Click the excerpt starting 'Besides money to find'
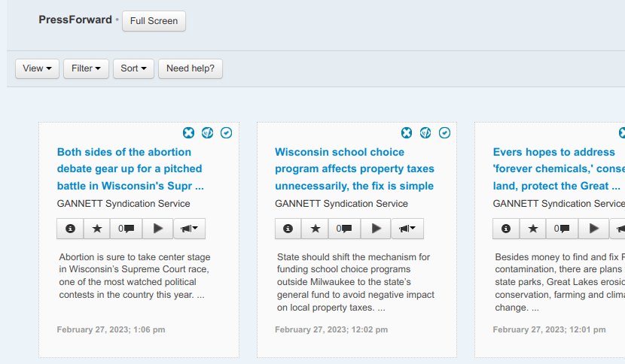The width and height of the screenshot is (625, 364). click(559, 282)
